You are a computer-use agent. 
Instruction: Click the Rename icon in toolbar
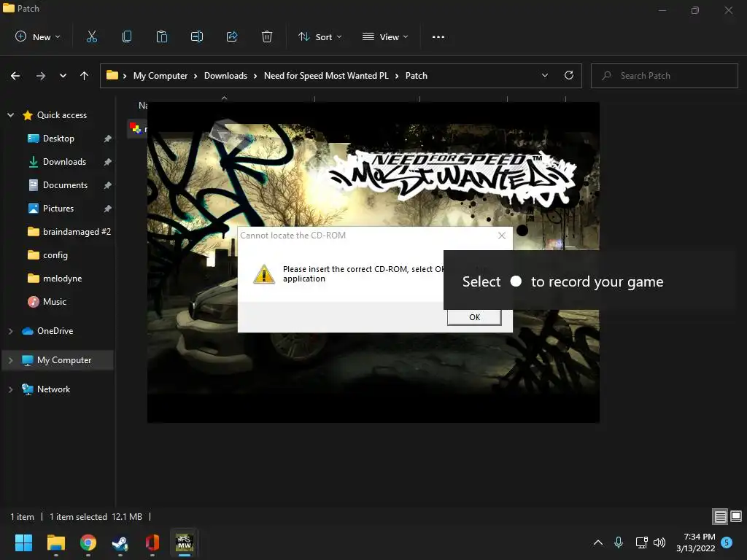197,36
